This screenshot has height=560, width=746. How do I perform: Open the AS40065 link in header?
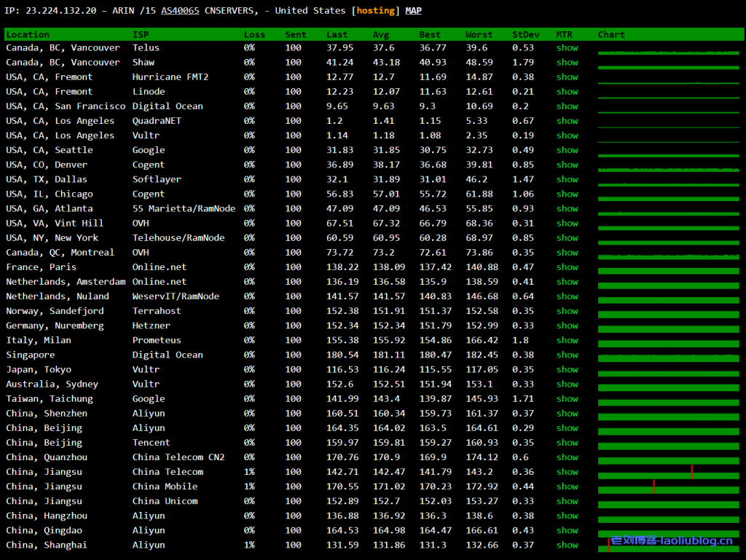pyautogui.click(x=180, y=11)
